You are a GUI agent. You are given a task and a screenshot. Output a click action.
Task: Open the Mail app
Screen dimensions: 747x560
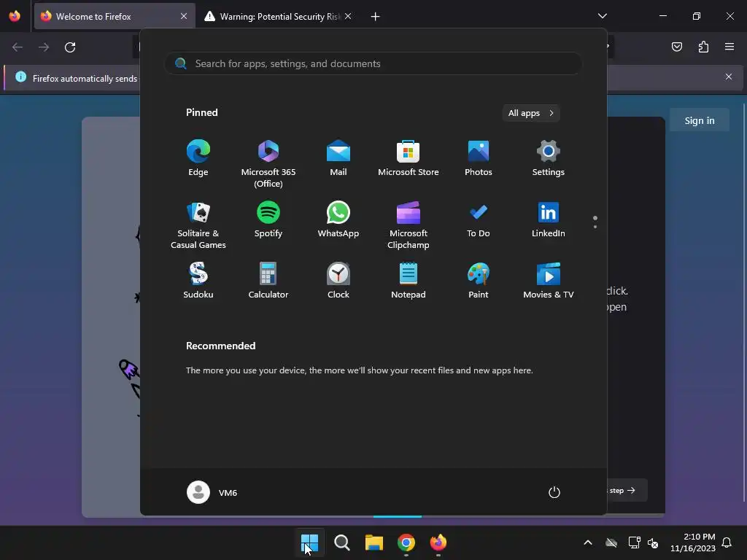pos(338,158)
